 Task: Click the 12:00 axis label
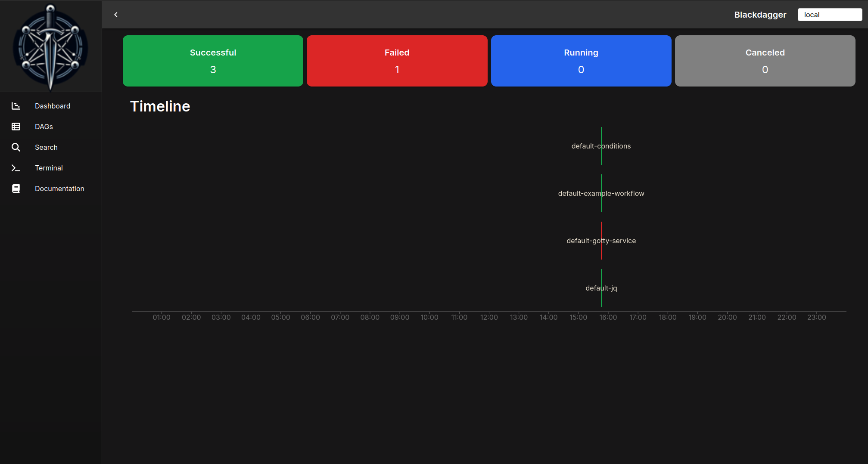[489, 317]
